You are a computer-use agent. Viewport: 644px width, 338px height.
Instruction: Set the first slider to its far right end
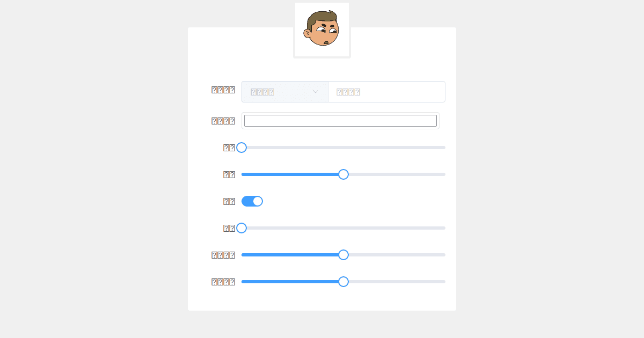[444, 148]
